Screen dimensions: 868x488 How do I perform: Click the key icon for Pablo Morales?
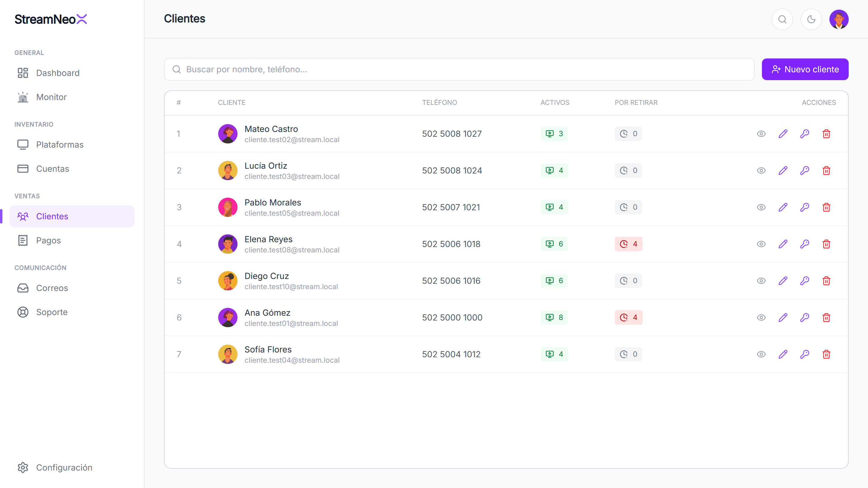point(805,207)
